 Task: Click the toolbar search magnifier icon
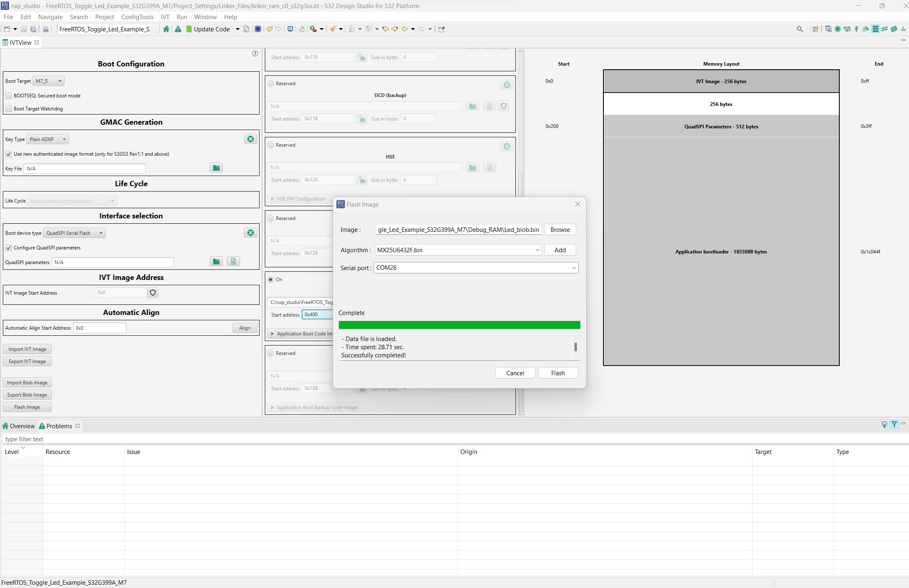click(x=799, y=29)
